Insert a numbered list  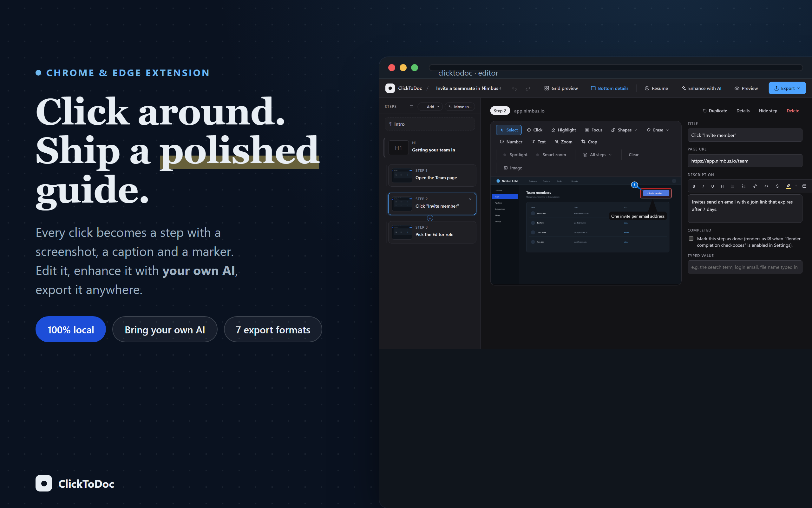tap(743, 186)
